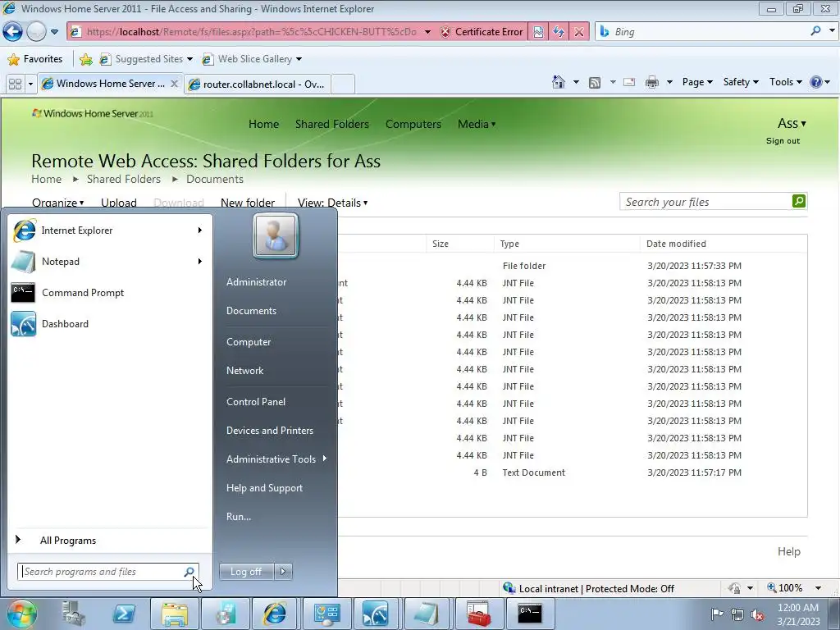This screenshot has width=840, height=630.
Task: Switch to router.collabnet.local tab
Action: (257, 84)
